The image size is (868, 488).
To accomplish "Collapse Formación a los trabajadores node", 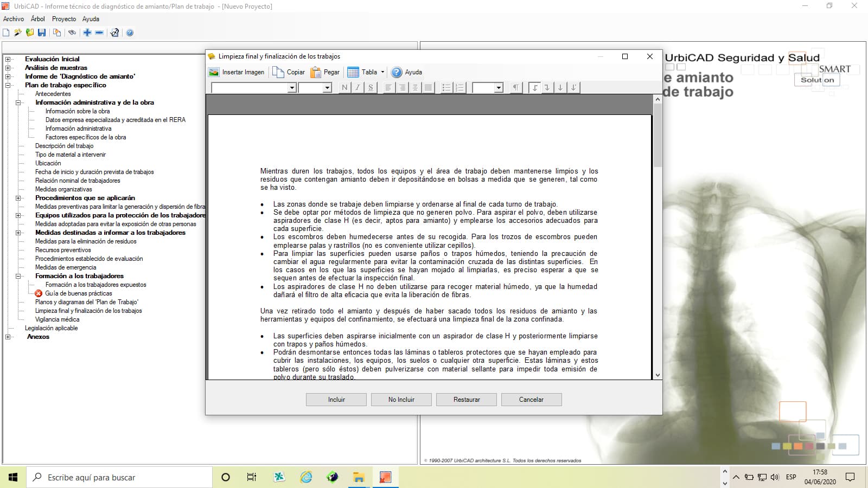I will pyautogui.click(x=18, y=276).
